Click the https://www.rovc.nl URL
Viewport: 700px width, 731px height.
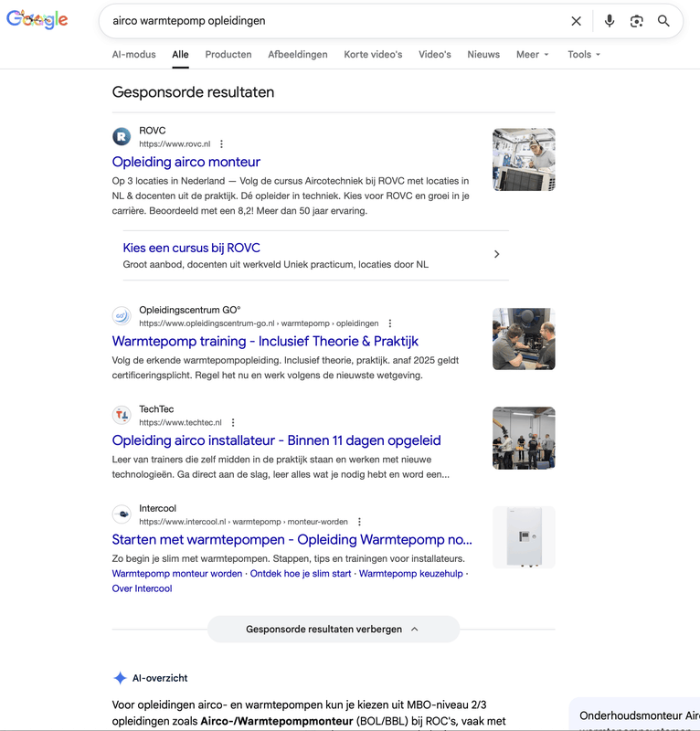click(175, 144)
